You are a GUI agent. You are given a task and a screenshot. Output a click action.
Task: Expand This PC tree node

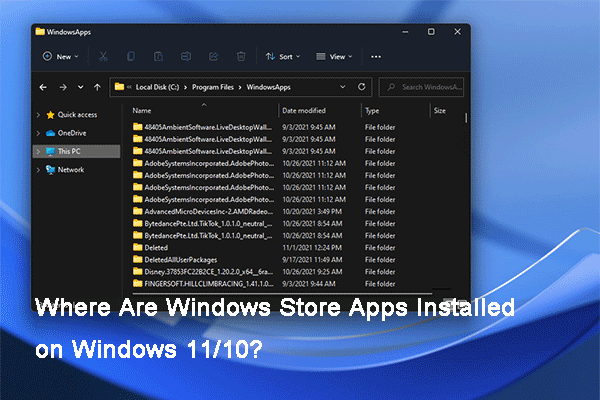[x=38, y=151]
